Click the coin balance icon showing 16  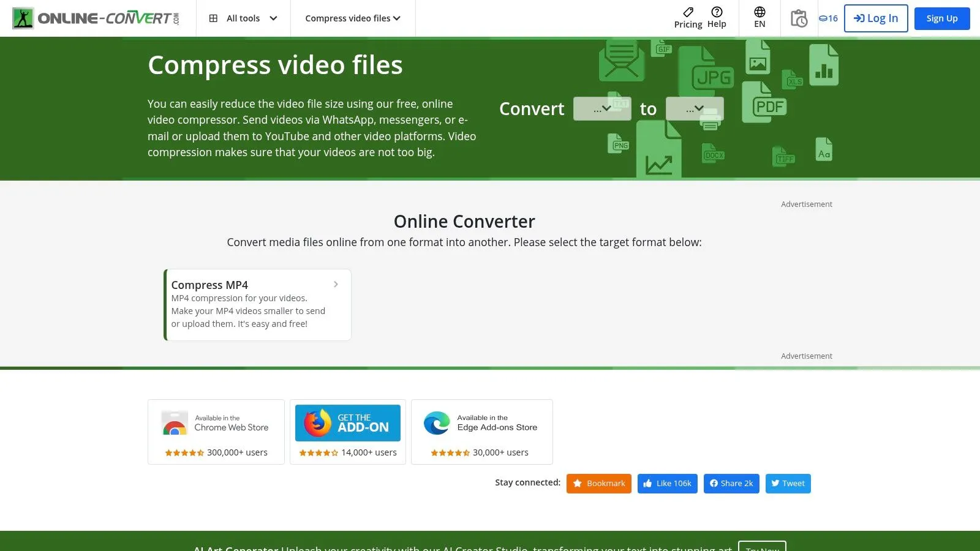[827, 18]
